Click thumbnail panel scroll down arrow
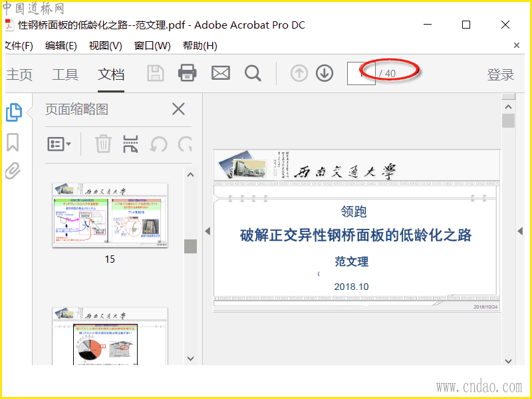 (x=191, y=358)
